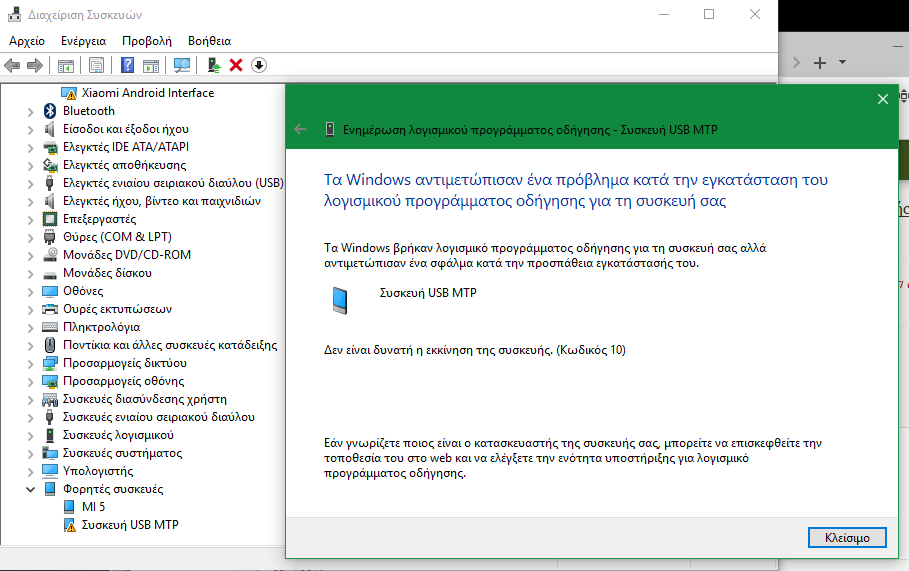The height and width of the screenshot is (571, 909).
Task: Click the red X uninstall device icon
Action: coord(236,65)
